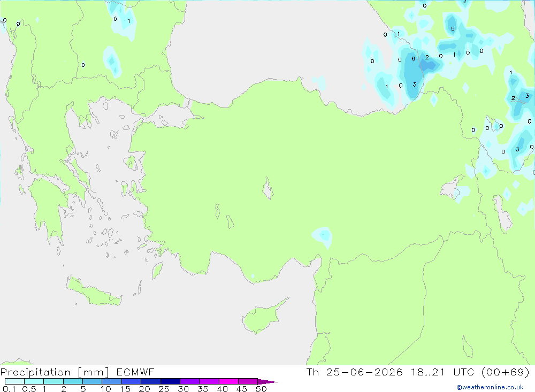Click the '0.1' legend scale label
Viewport: 535px width, 392px height.
pos(9,389)
